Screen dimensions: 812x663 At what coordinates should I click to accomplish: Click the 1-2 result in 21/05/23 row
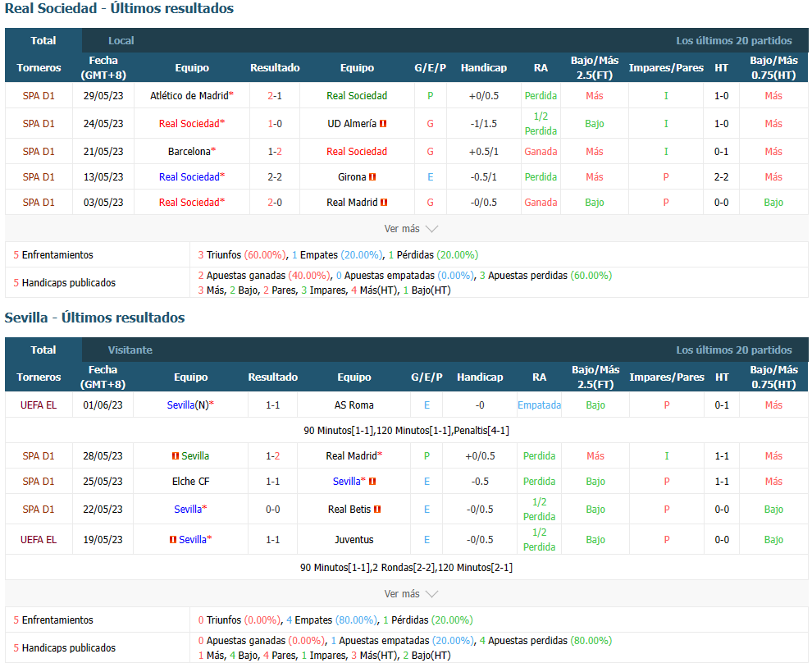click(275, 152)
